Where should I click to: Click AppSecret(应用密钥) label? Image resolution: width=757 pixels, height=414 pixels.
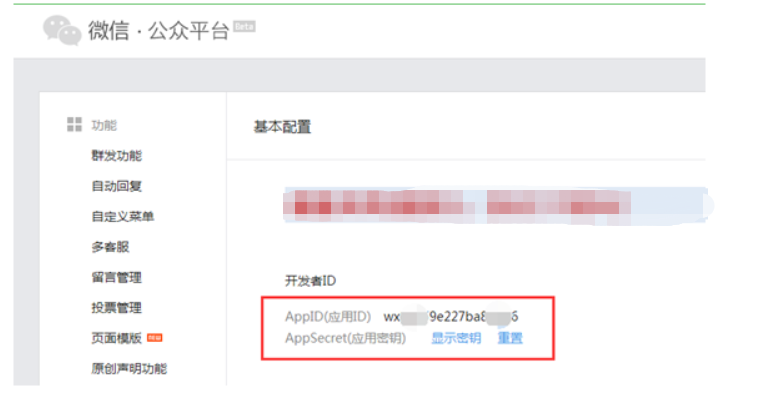tap(345, 338)
